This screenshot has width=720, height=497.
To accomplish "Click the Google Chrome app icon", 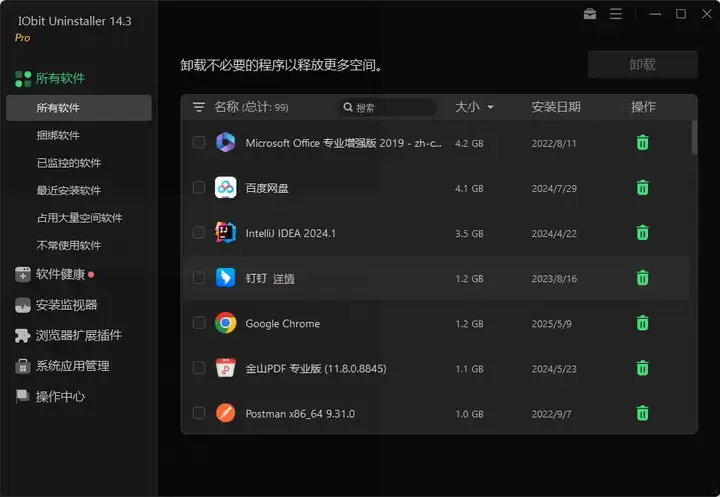I will [x=225, y=323].
